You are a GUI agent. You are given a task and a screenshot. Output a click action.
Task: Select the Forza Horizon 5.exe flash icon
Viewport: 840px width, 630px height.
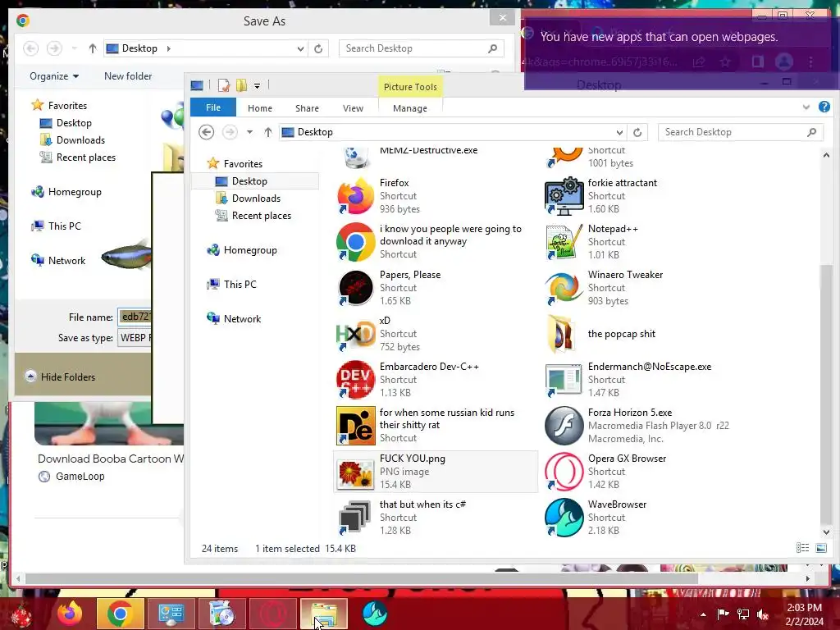[x=564, y=426]
